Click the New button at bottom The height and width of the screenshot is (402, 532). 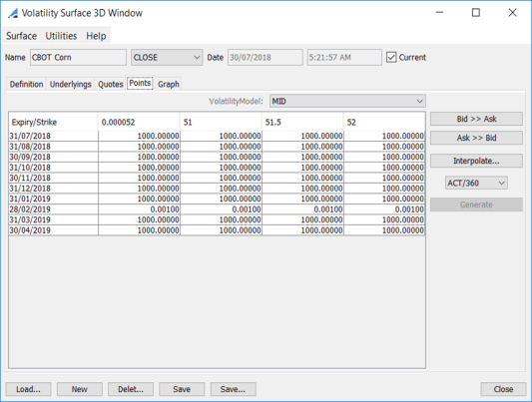[80, 389]
